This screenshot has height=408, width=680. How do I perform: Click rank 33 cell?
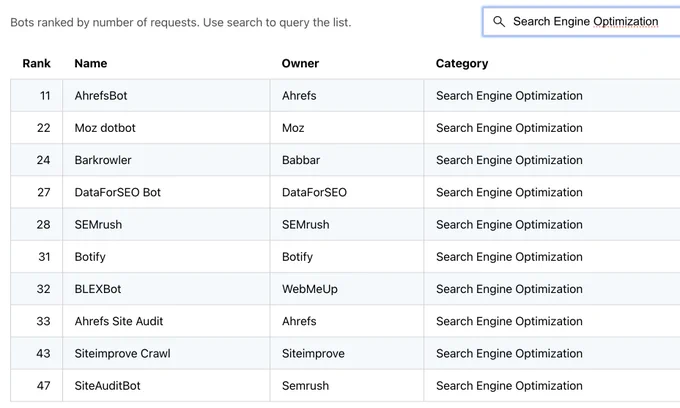36,321
